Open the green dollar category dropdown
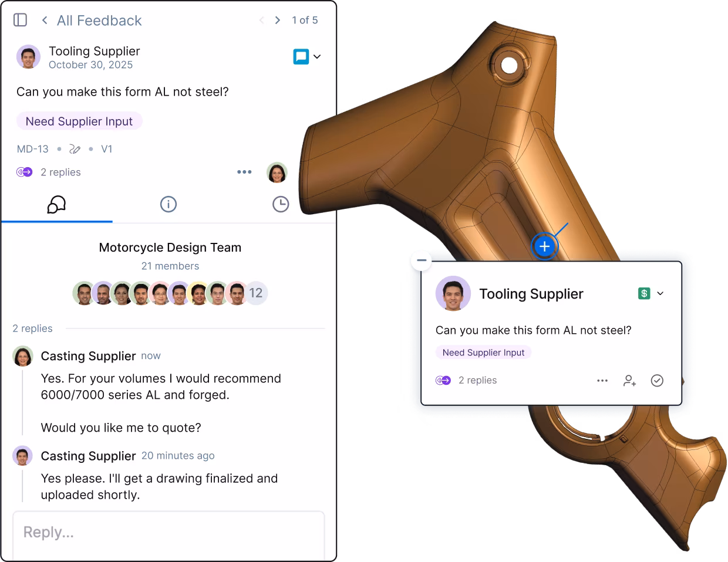 pos(651,293)
